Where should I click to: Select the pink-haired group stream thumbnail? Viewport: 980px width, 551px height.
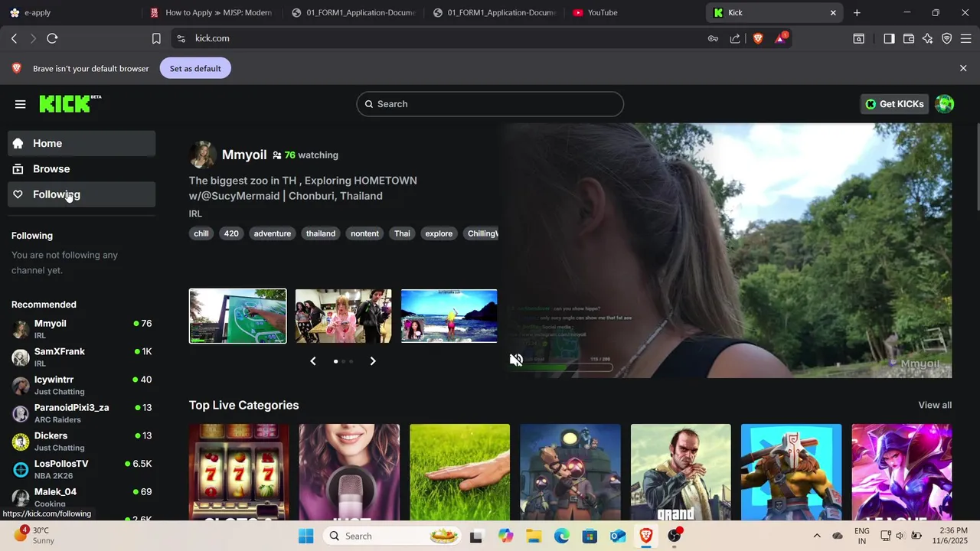(x=344, y=316)
